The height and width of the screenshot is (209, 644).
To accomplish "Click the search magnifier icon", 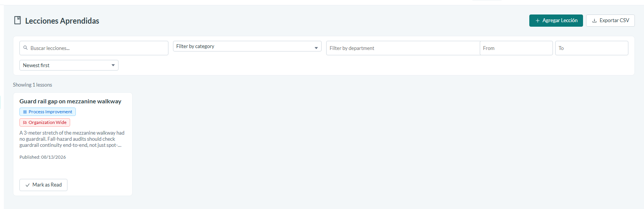I will (x=26, y=48).
